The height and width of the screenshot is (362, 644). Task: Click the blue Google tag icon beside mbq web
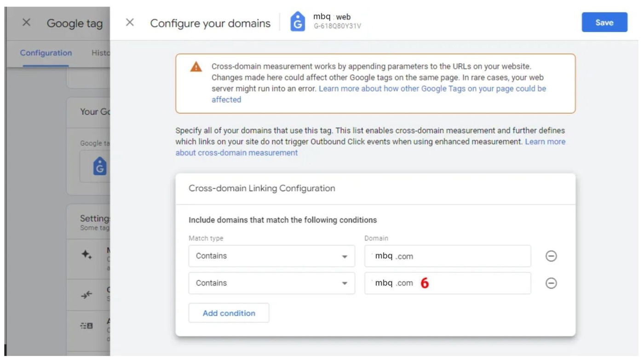click(298, 22)
